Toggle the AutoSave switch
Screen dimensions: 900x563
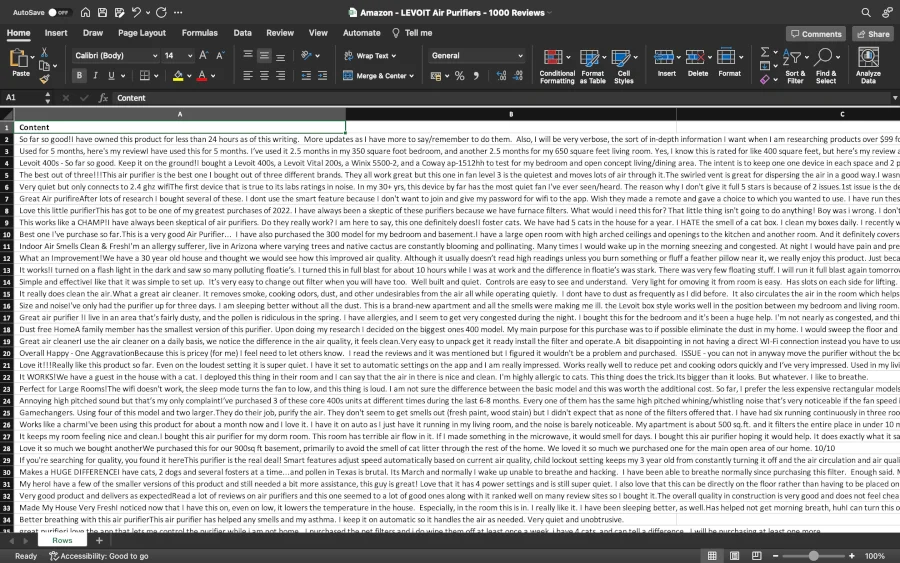[58, 12]
